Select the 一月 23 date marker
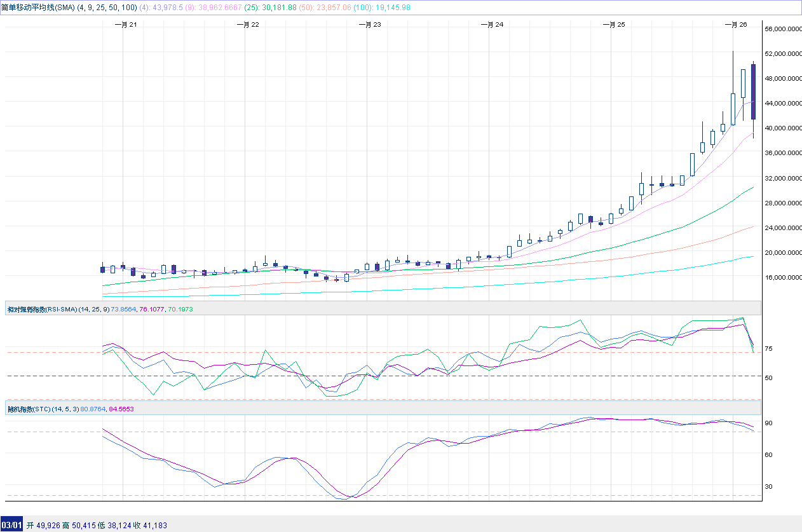The image size is (802, 532). [x=369, y=24]
